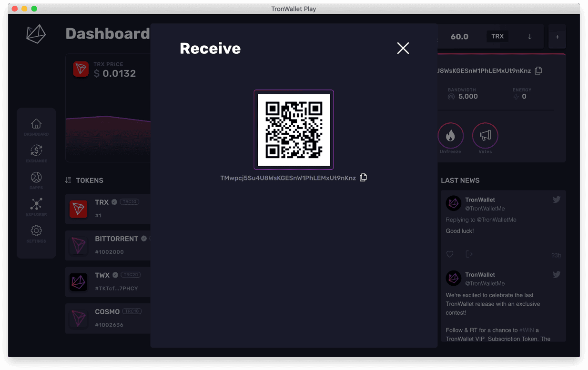
Task: Select the TWX token row
Action: click(108, 282)
